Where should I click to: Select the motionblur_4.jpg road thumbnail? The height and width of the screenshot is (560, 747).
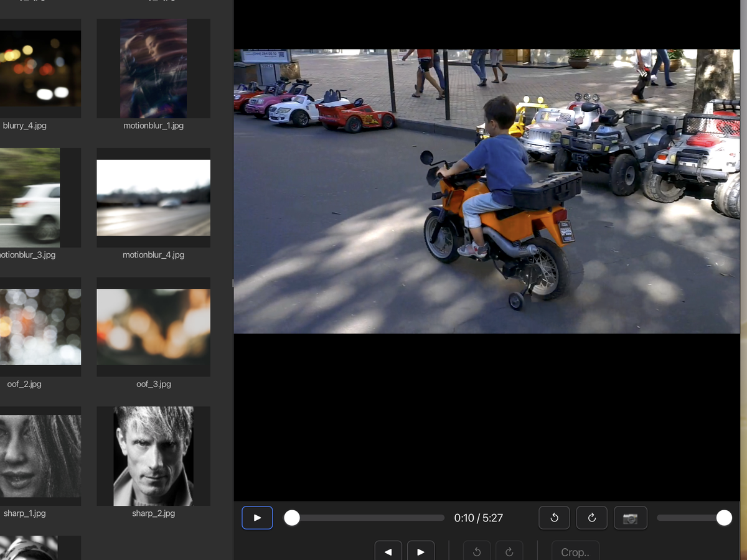tap(153, 198)
